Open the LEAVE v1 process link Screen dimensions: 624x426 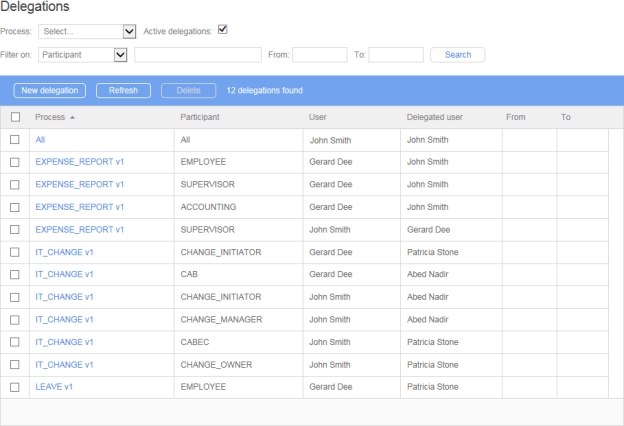54,386
